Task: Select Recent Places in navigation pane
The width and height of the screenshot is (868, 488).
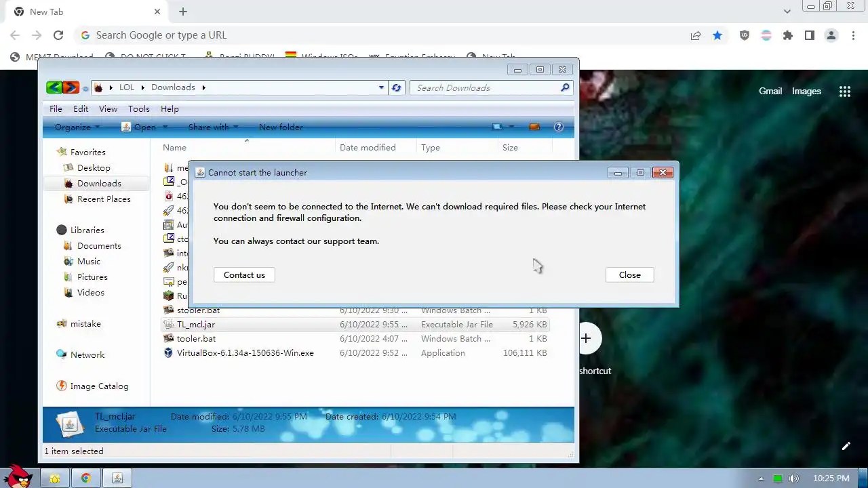Action: (x=104, y=199)
